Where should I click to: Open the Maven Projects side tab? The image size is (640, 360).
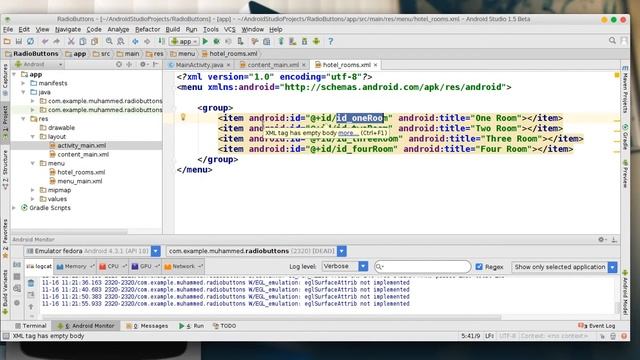pyautogui.click(x=625, y=90)
